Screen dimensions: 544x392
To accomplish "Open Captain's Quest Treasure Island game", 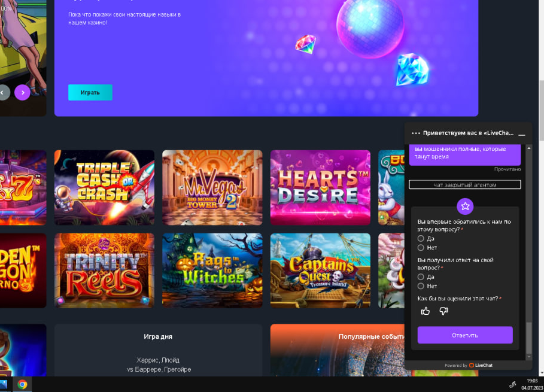I will click(x=320, y=271).
